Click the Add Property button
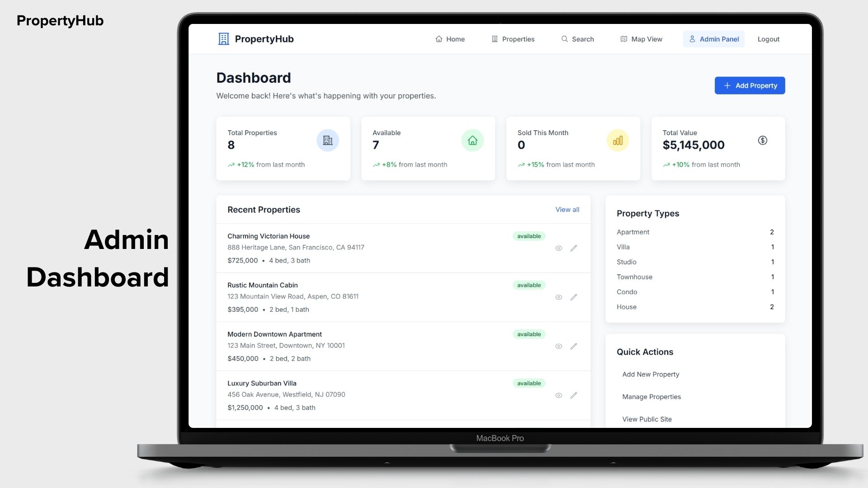 coord(749,85)
